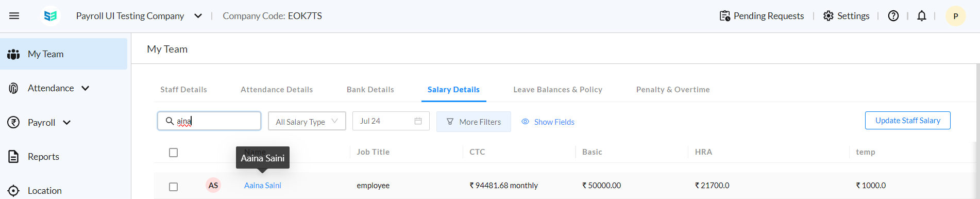Click the company logo icon
The width and height of the screenshot is (980, 199).
tap(50, 16)
